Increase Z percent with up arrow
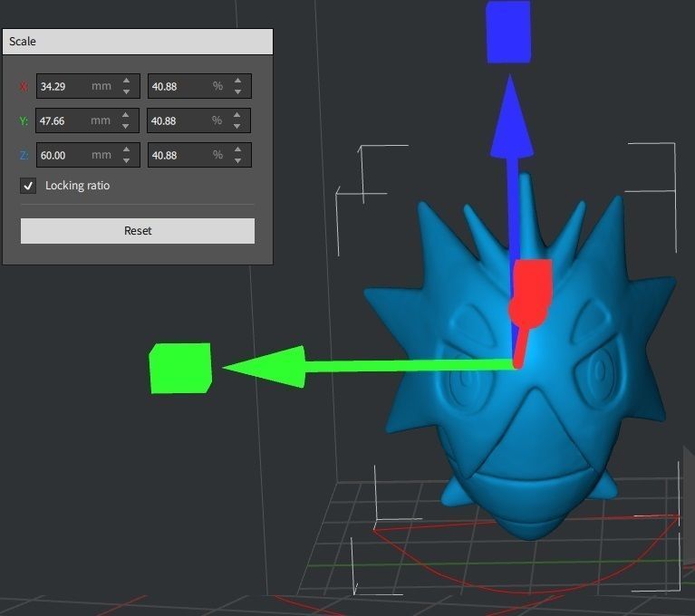The height and width of the screenshot is (616, 695). click(238, 149)
